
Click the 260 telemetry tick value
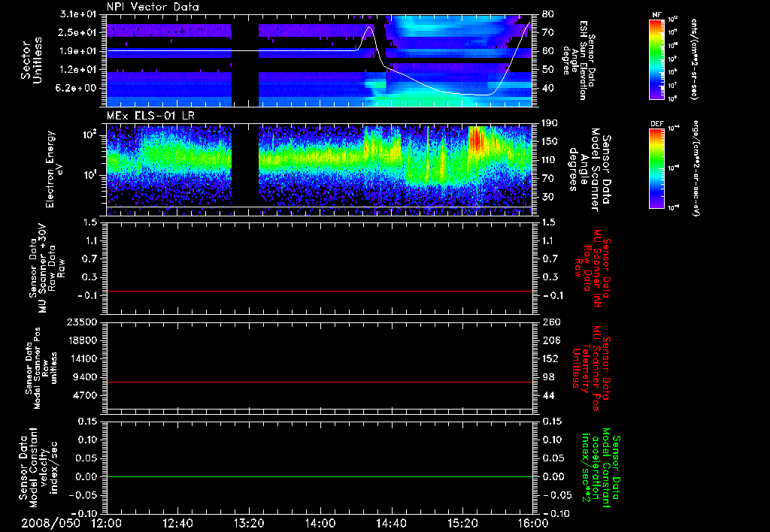(550, 322)
